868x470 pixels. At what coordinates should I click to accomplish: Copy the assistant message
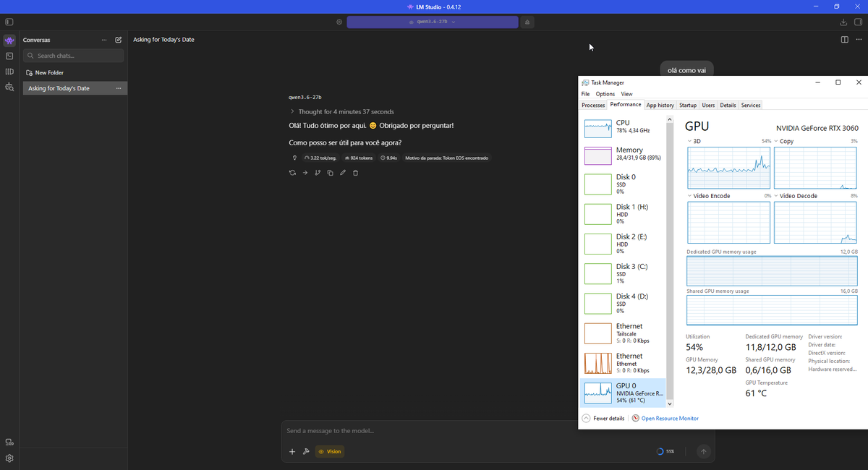point(330,173)
